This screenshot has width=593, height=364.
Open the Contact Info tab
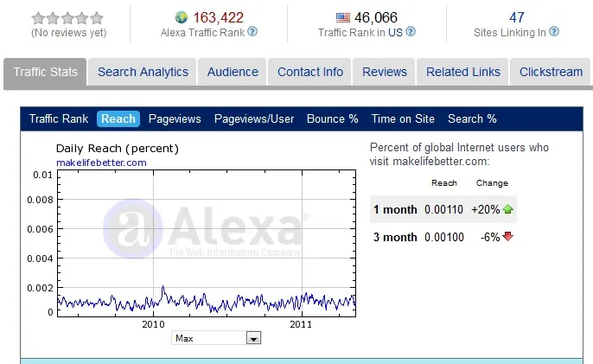point(310,72)
